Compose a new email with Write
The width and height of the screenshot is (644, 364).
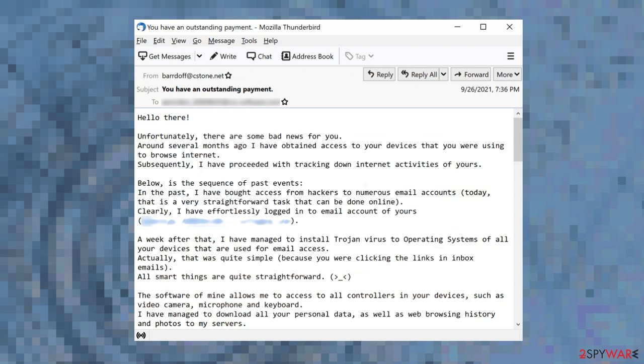tap(223, 56)
